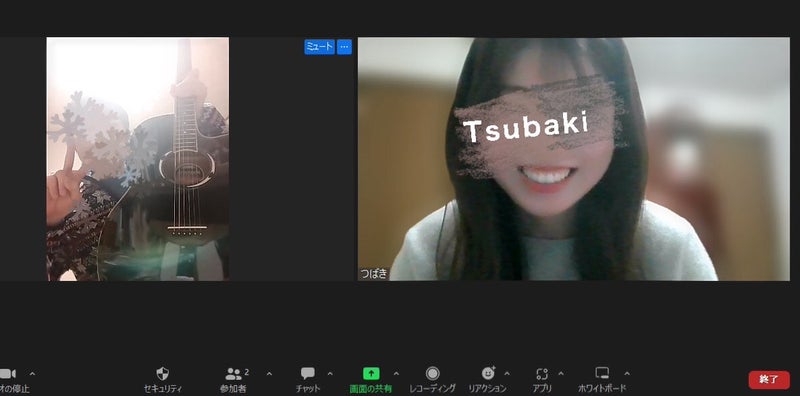Expand the Participants options chevron
This screenshot has height=396, width=800.
269,374
